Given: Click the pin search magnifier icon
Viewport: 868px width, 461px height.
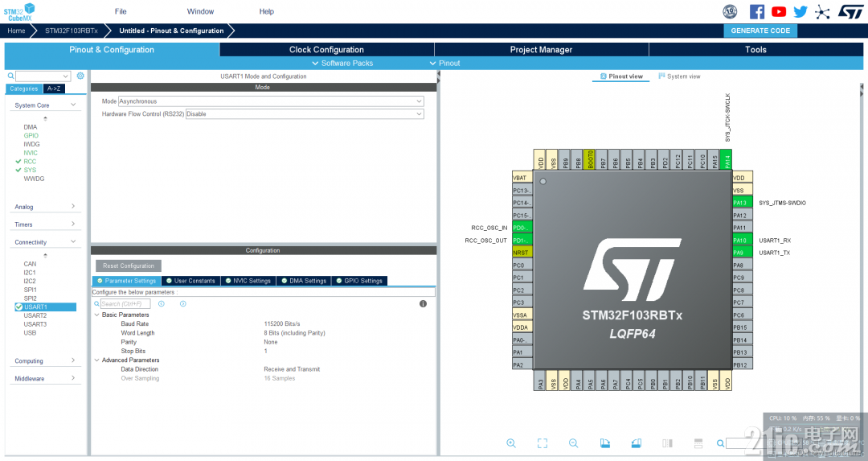Looking at the screenshot, I should 720,443.
